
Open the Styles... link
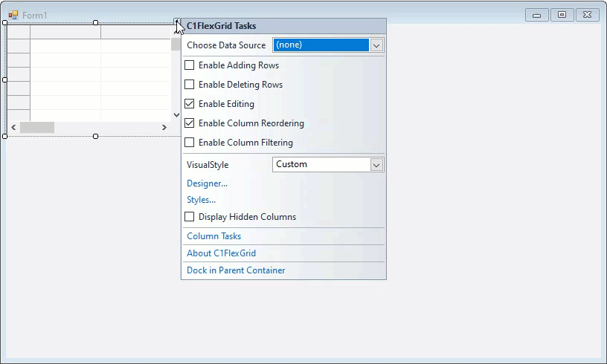point(201,200)
